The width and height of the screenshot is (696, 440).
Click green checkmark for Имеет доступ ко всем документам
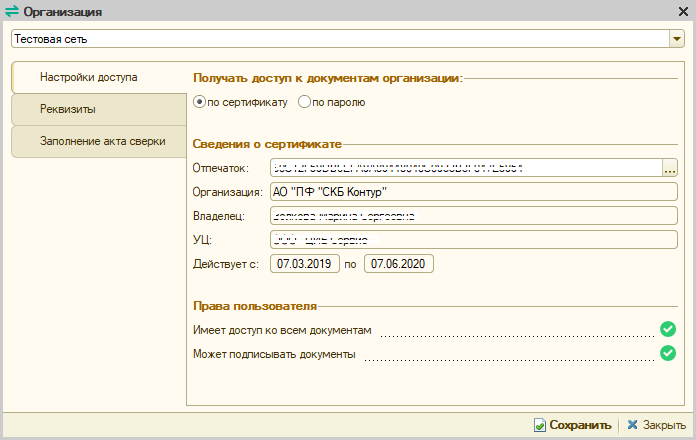pos(668,328)
